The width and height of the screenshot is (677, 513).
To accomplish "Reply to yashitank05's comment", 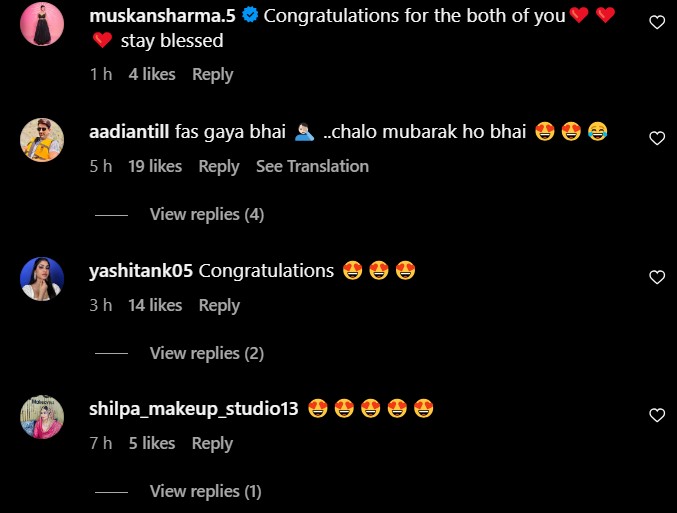I will (219, 305).
